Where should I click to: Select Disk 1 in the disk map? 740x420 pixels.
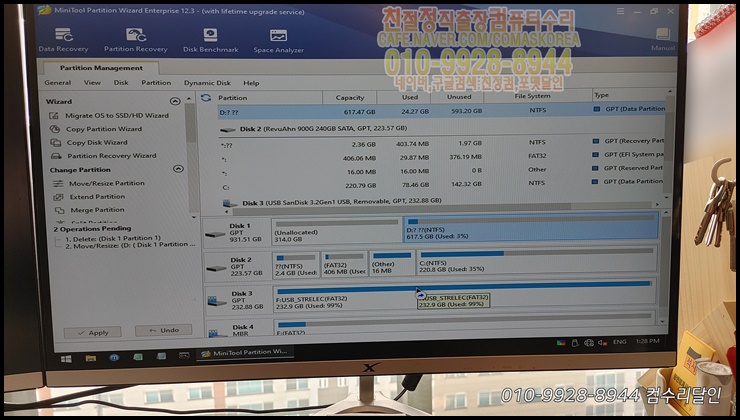point(236,232)
